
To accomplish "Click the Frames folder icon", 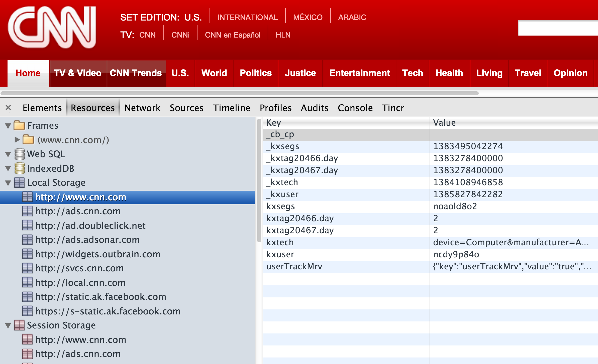I will click(x=19, y=125).
